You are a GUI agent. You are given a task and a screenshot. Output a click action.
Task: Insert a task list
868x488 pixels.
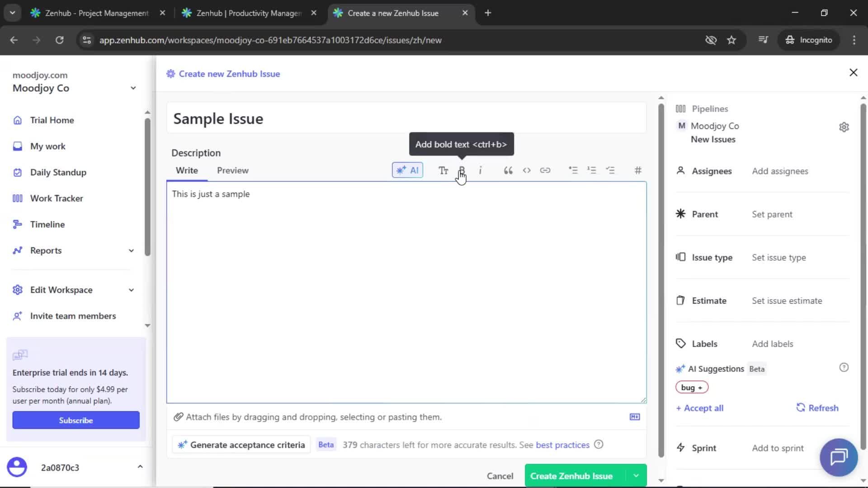tap(611, 170)
